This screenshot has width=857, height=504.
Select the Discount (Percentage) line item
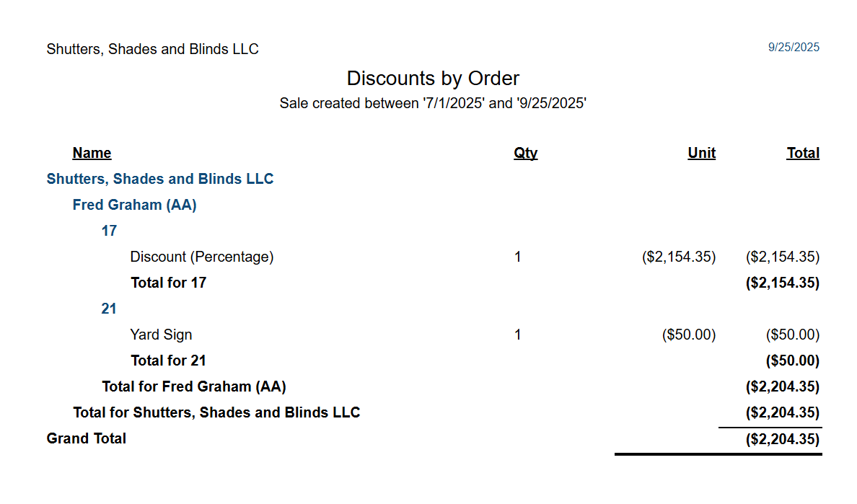coord(202,257)
